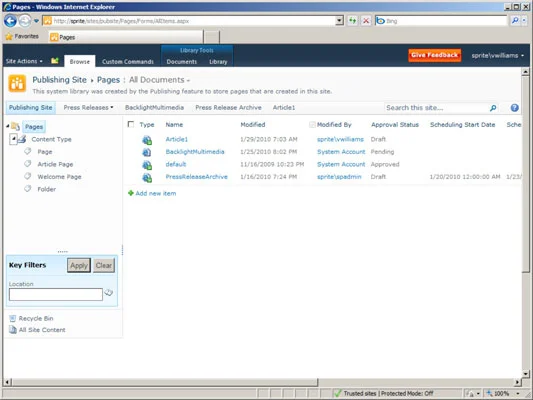This screenshot has height=400, width=533.
Task: Click the Modified By column header
Action: [334, 125]
